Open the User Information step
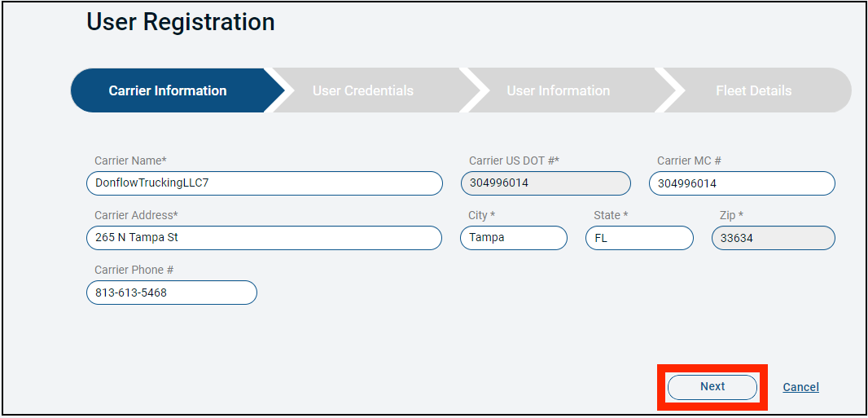 (558, 90)
